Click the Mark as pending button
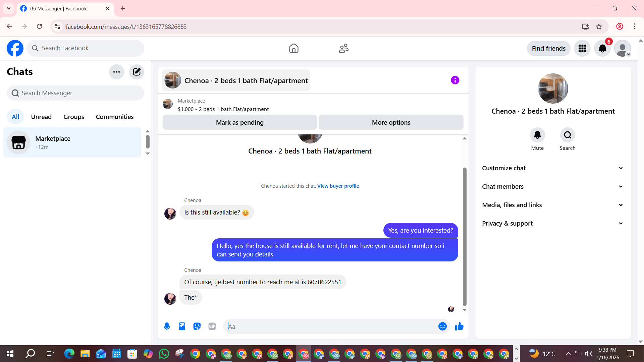This screenshot has width=644, height=362. pos(239,122)
